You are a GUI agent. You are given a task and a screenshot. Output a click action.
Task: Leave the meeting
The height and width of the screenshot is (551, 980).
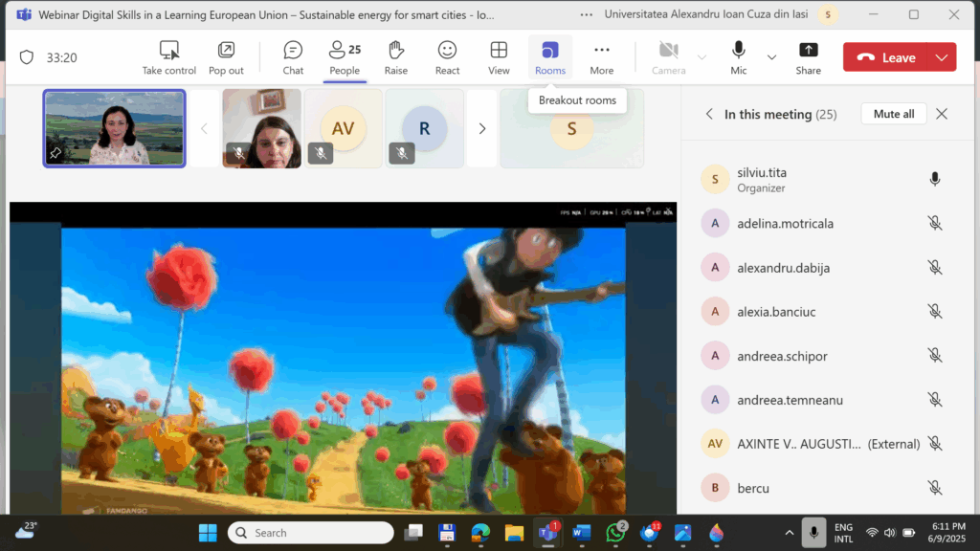[x=886, y=57]
